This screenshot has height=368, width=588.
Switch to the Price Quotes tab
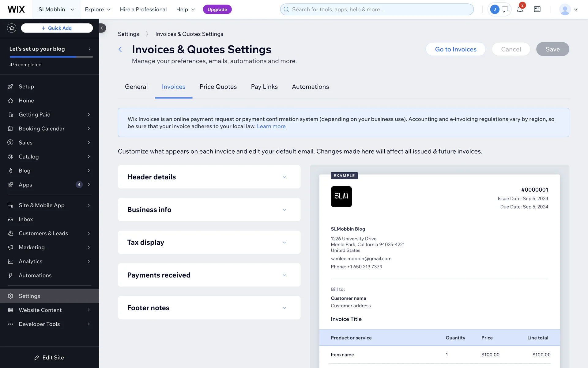(x=218, y=87)
